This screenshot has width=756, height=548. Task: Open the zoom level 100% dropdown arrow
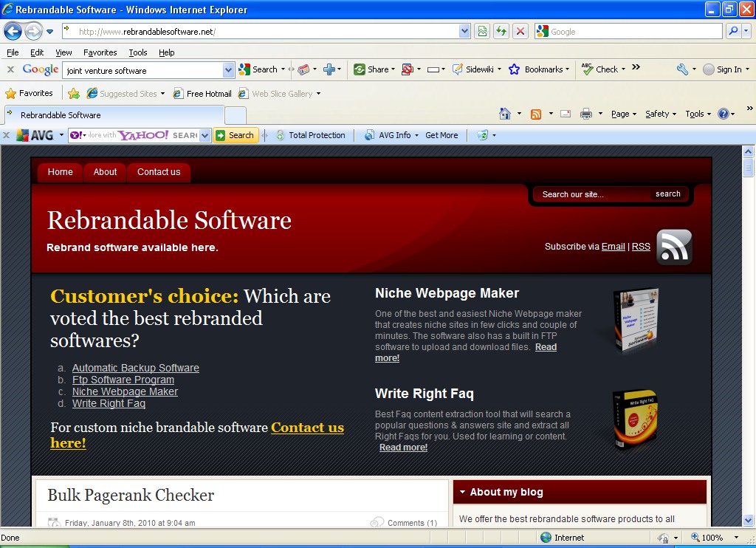point(736,538)
